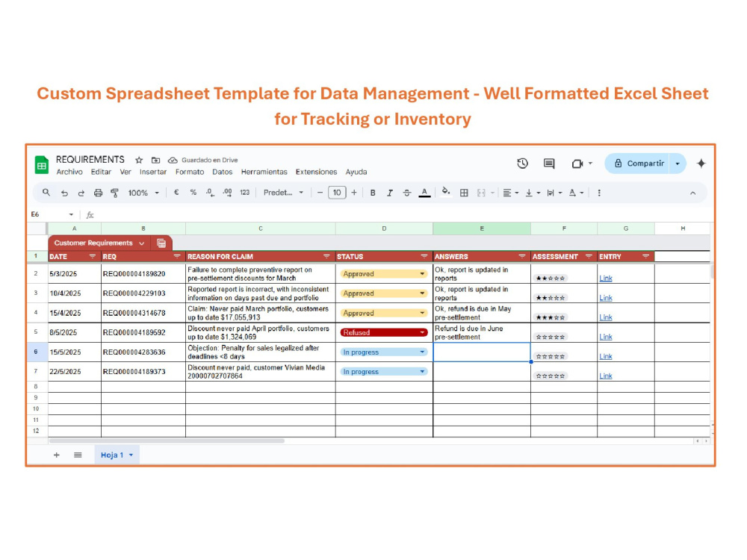Toggle filter on ANSWERS column
Image resolution: width=747 pixels, height=560 pixels.
[521, 256]
